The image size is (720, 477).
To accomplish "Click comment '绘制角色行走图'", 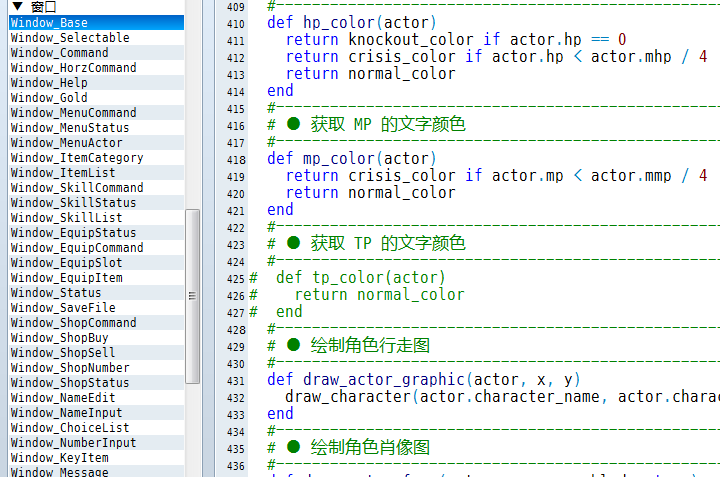I will 370,345.
